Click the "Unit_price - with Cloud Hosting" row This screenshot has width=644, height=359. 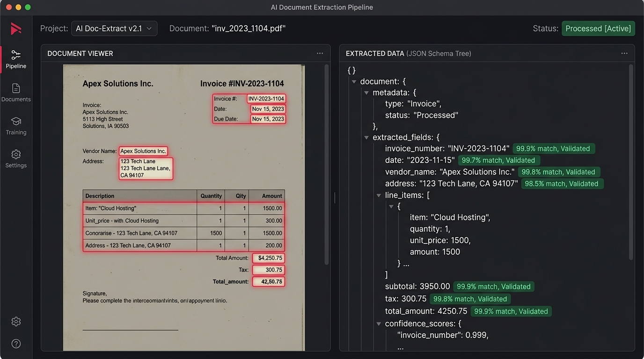click(x=183, y=221)
